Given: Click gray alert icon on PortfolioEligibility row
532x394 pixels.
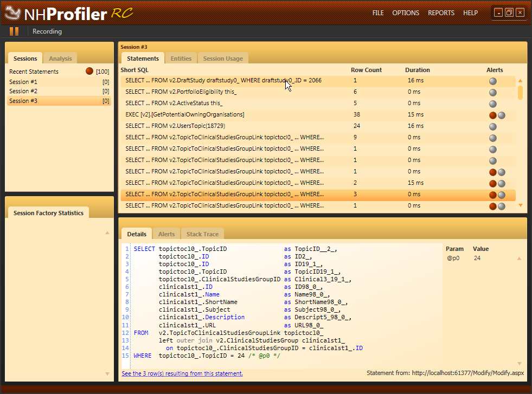Looking at the screenshot, I should [493, 92].
